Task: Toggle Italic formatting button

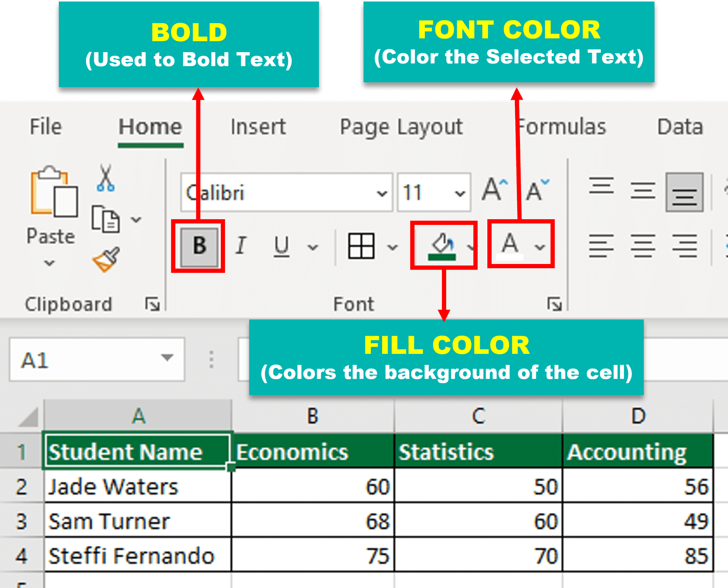Action: point(241,246)
